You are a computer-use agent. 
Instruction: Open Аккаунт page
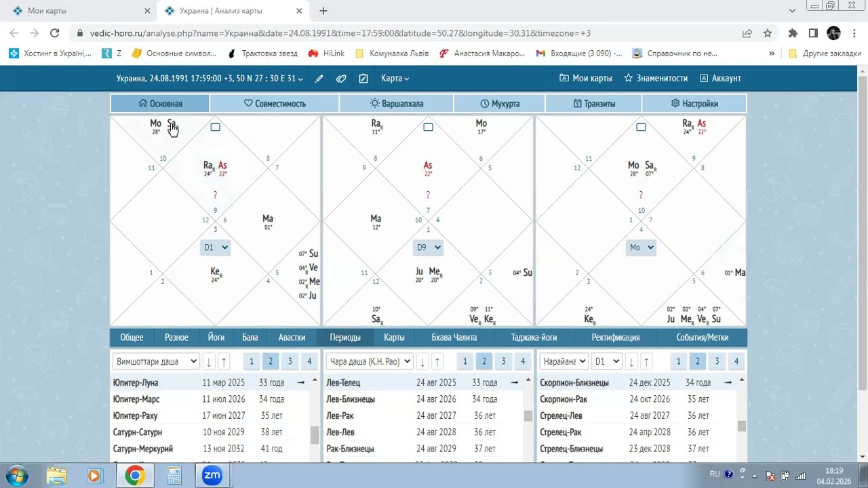pos(720,79)
